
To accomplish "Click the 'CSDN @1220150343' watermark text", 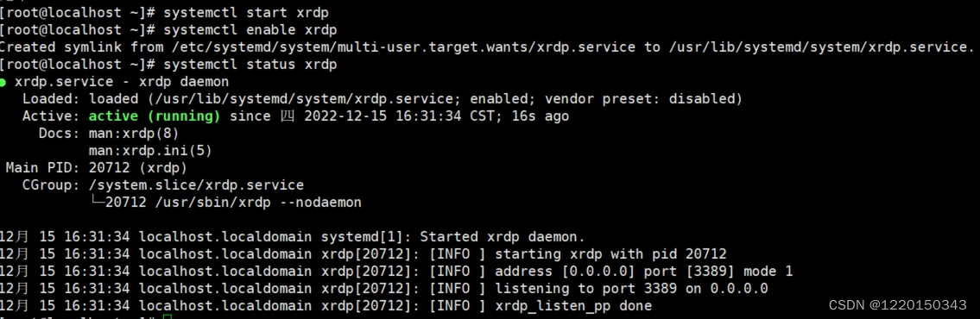I will tap(897, 304).
